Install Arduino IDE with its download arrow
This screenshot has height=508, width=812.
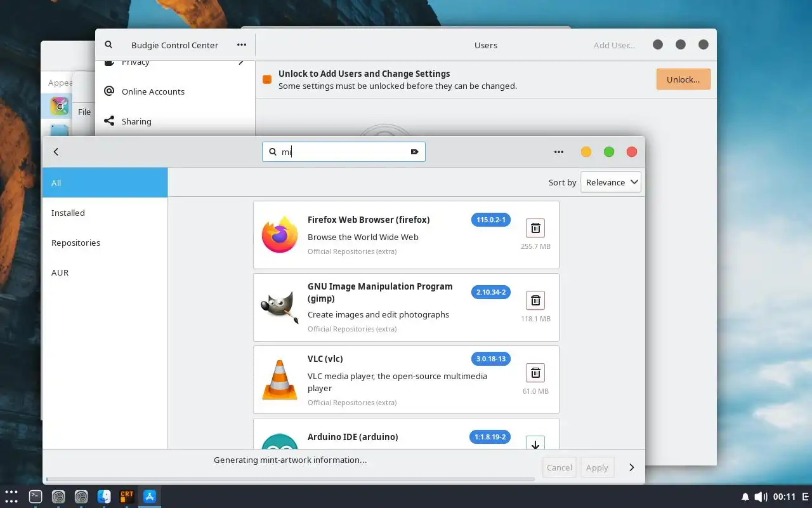[x=535, y=443]
